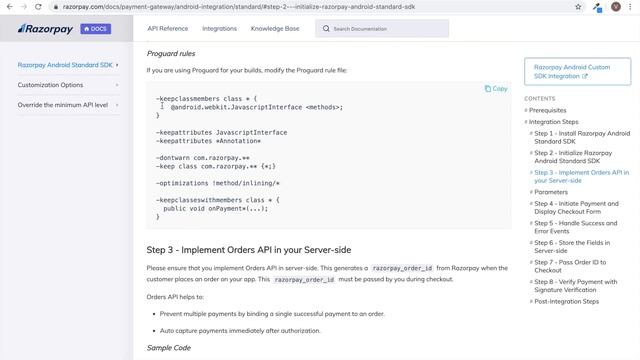The height and width of the screenshot is (360, 640).
Task: Click the Sample Code heading
Action: click(169, 348)
